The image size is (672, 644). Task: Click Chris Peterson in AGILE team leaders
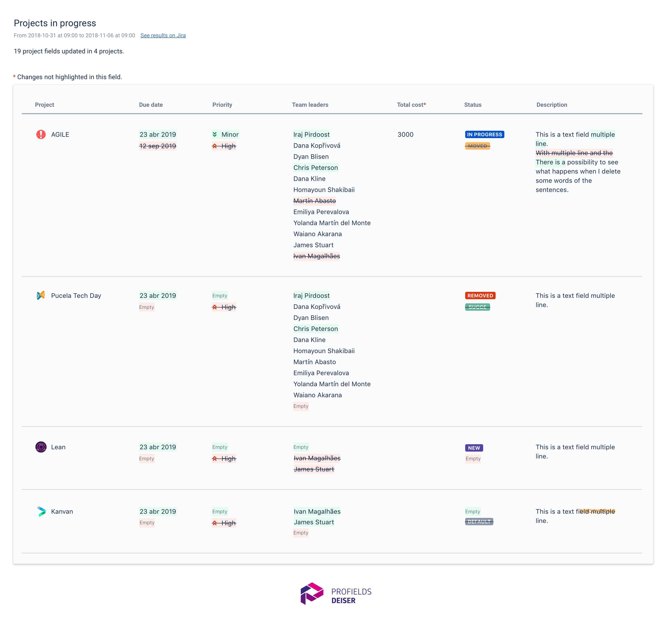pyautogui.click(x=316, y=168)
